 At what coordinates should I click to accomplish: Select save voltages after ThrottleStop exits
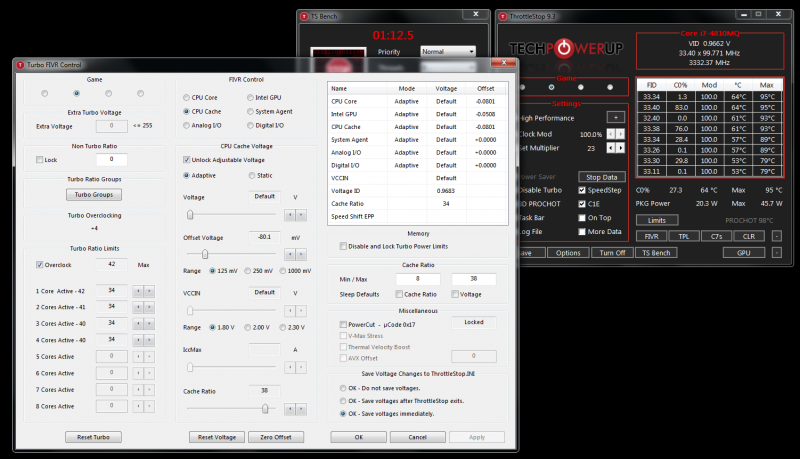point(343,401)
